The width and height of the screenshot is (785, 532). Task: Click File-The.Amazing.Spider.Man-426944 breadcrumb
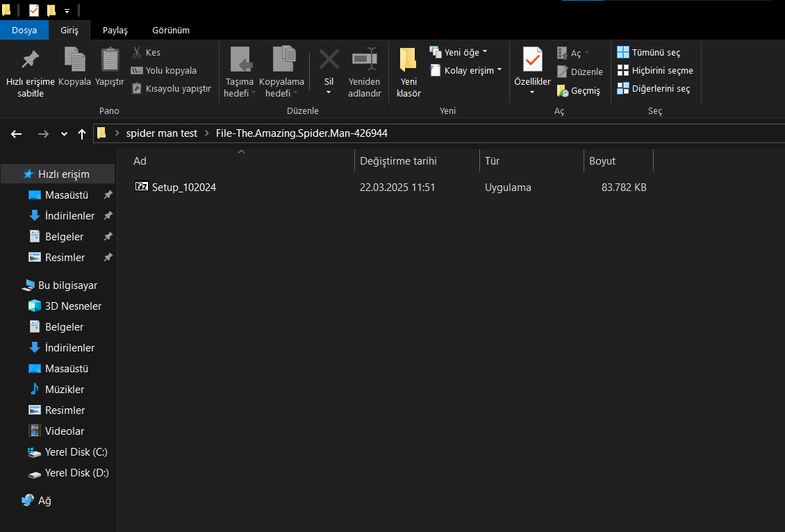301,133
